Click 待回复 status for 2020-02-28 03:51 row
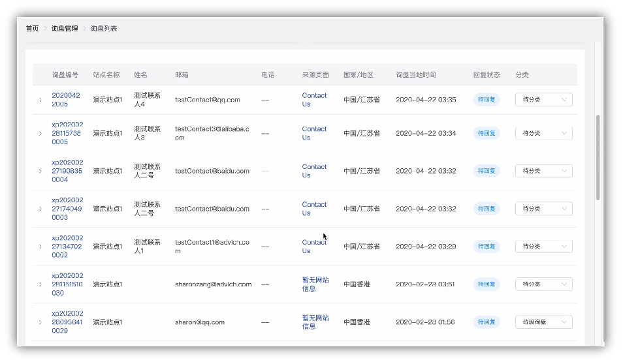Image resolution: width=623 pixels, height=364 pixels. 487,284
